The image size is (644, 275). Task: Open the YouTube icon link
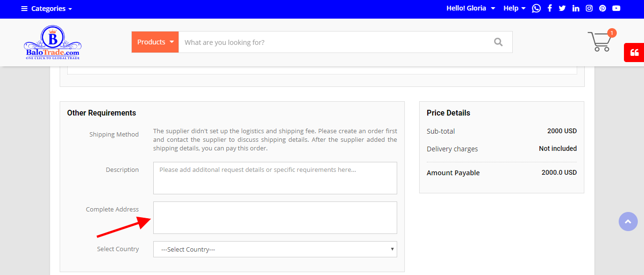(616, 8)
